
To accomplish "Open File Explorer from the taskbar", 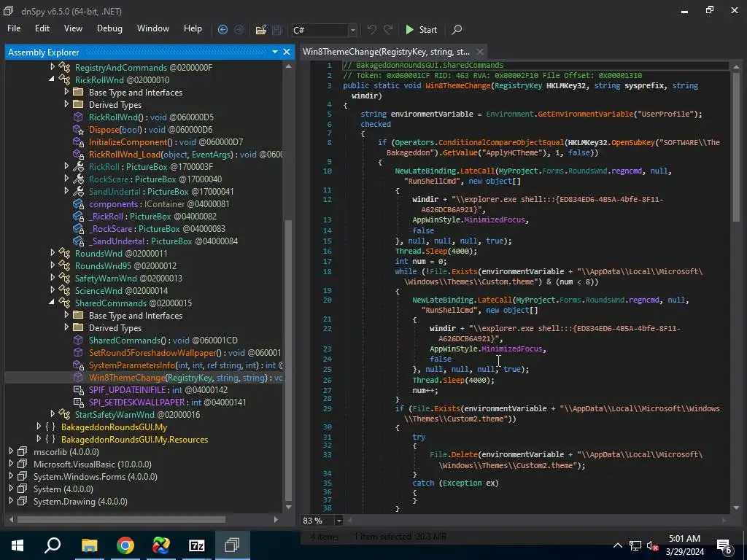I will [x=89, y=545].
